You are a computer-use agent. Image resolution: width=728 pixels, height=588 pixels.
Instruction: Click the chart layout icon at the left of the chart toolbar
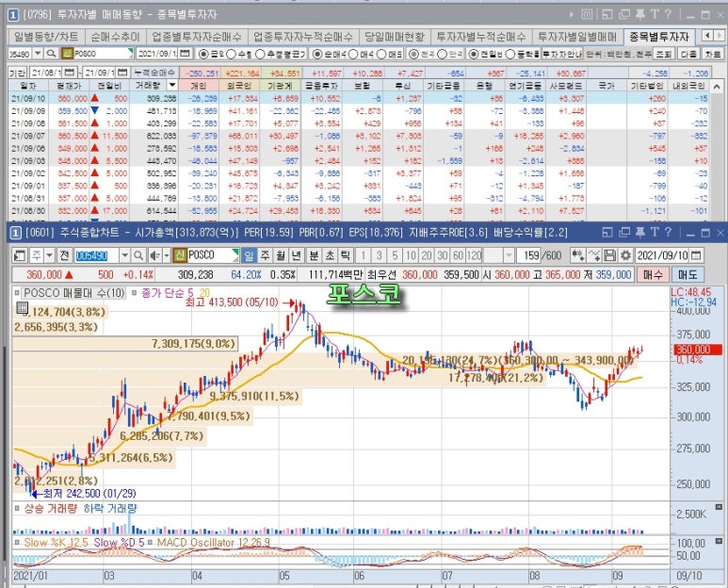tap(20, 255)
